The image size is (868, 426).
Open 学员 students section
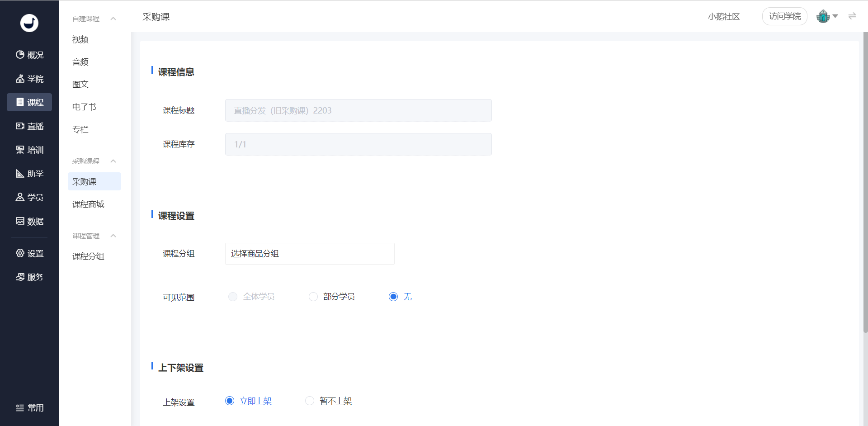(x=29, y=197)
